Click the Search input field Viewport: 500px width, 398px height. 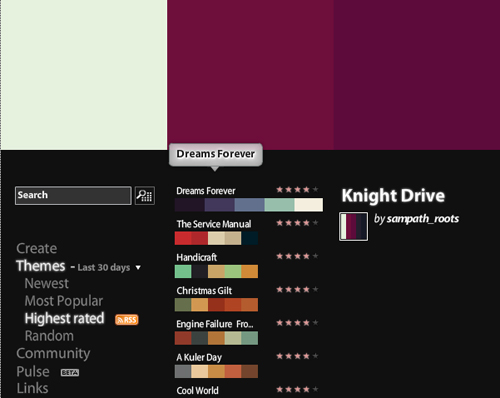73,195
